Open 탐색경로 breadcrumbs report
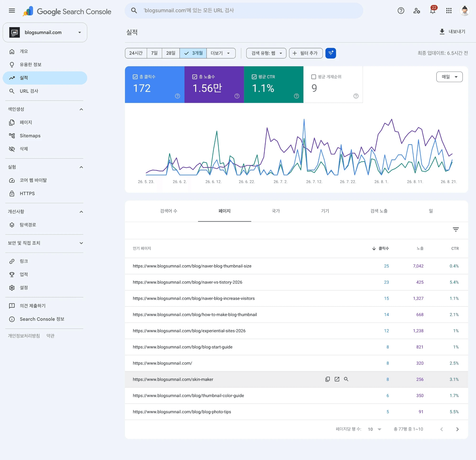Image resolution: width=476 pixels, height=460 pixels. tap(45, 225)
